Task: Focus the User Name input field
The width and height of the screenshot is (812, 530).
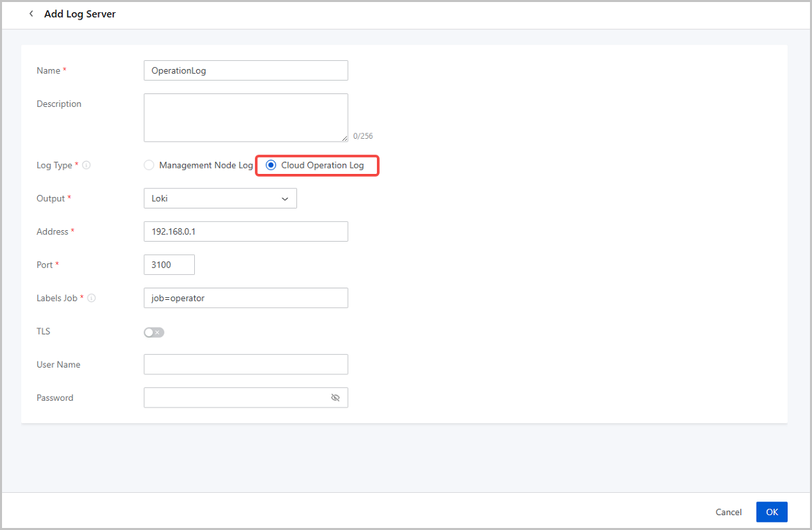Action: point(246,364)
